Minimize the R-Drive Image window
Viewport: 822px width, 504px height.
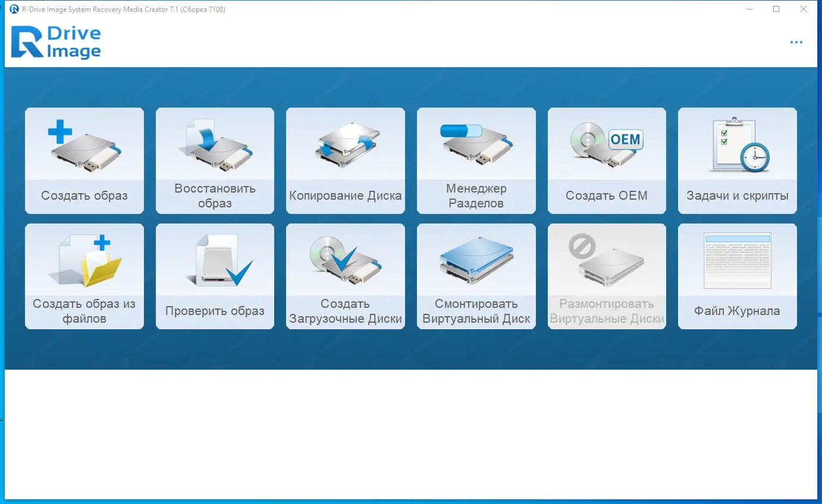coord(749,9)
